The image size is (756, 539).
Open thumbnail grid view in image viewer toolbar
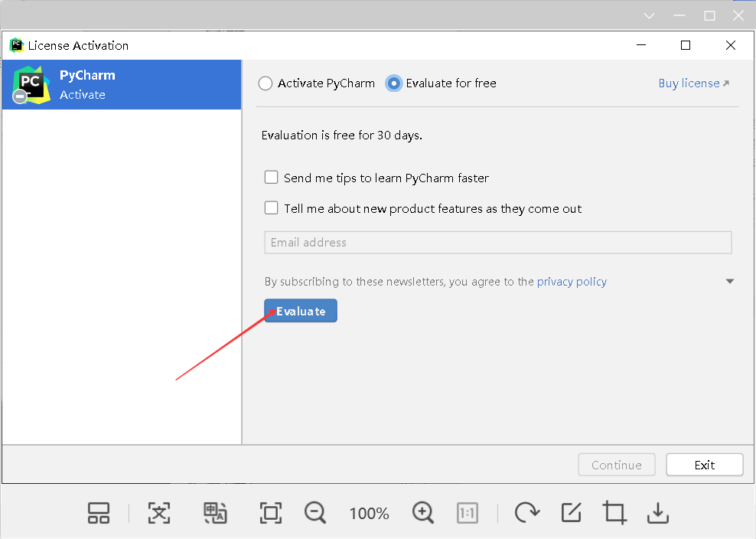pos(99,513)
